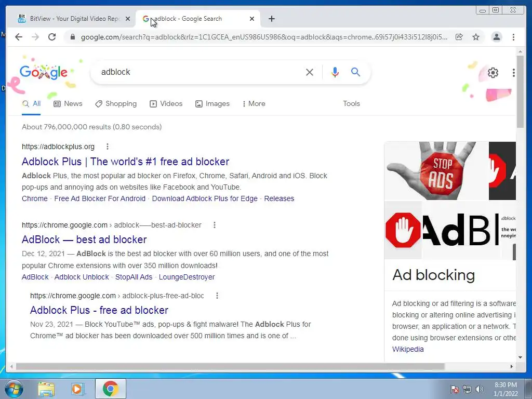Open the Wikipedia link in Ad blocking panel
The height and width of the screenshot is (399, 532).
tap(408, 349)
